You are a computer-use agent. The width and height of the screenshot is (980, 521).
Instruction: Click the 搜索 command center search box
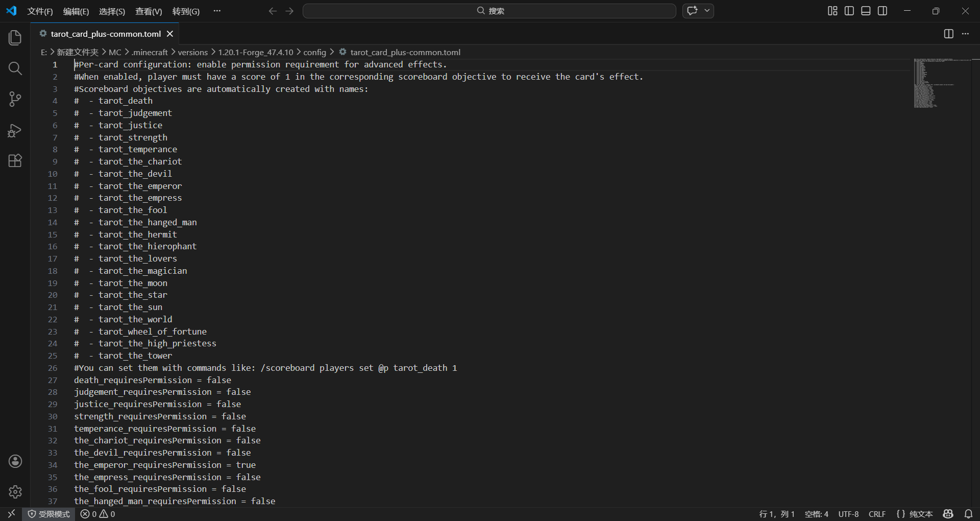(489, 11)
